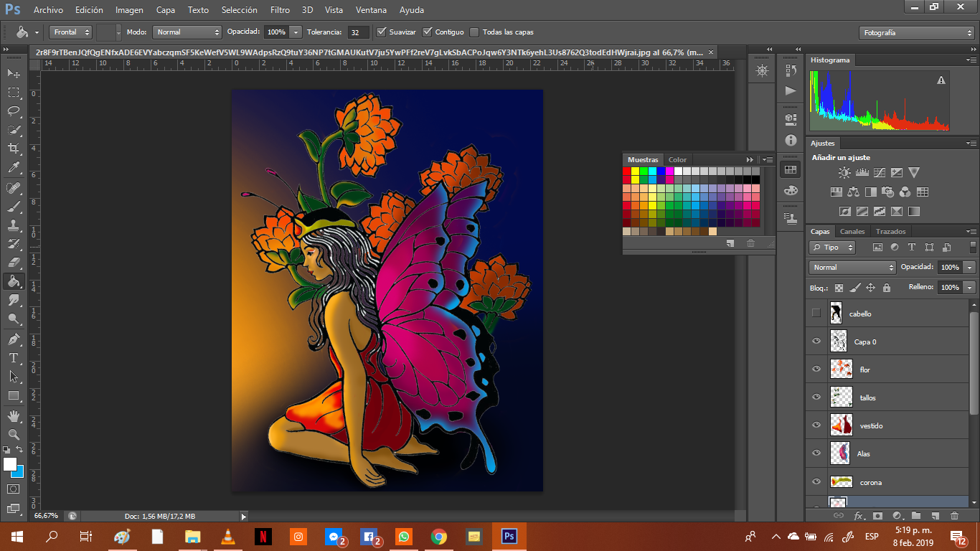Expand the layer filter Tipo dropdown
Screen dimensions: 980x551
[x=832, y=248]
